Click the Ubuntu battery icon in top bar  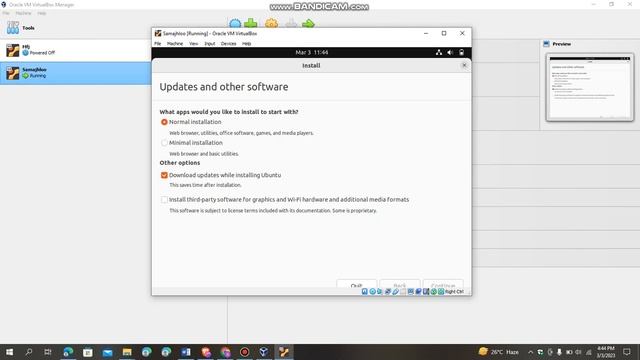point(461,52)
